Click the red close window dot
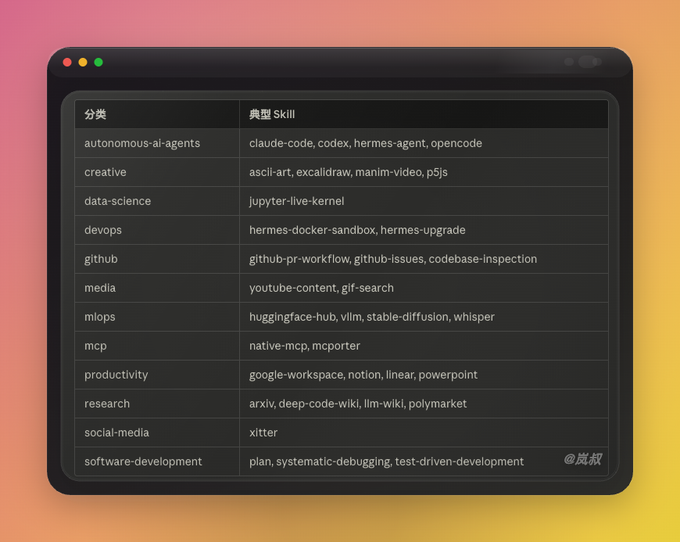680x542 pixels. tap(67, 62)
